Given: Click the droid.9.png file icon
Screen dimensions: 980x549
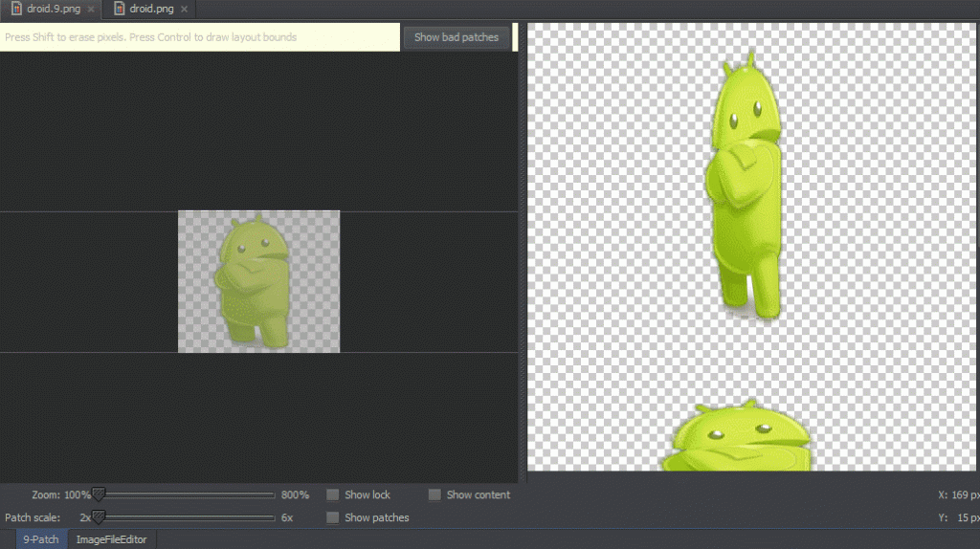Looking at the screenshot, I should (17, 9).
